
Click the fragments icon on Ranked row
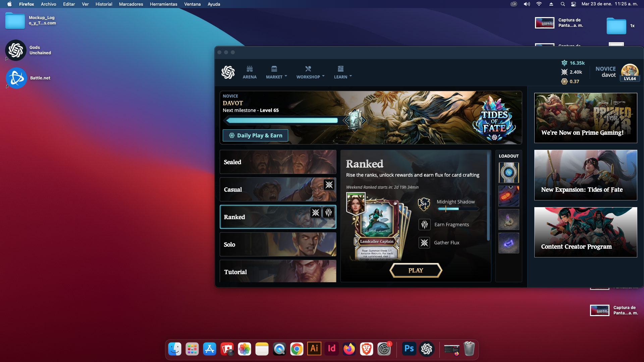[x=329, y=213]
